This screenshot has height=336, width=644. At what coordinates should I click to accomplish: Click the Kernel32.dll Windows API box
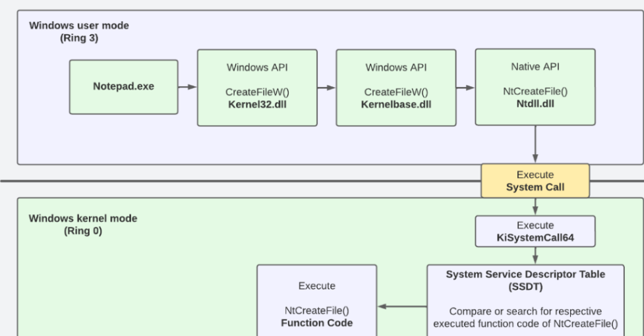(x=257, y=87)
